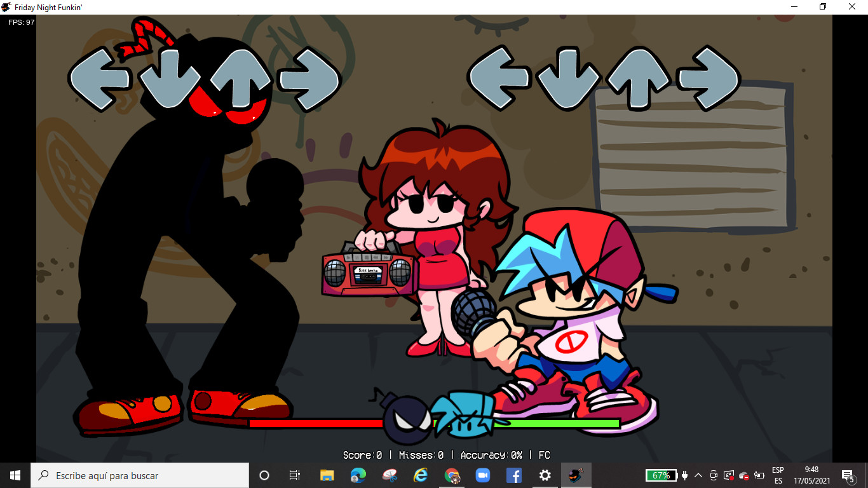Click the player's down arrow receptor
Screen dimensions: 868x488
tap(569, 79)
